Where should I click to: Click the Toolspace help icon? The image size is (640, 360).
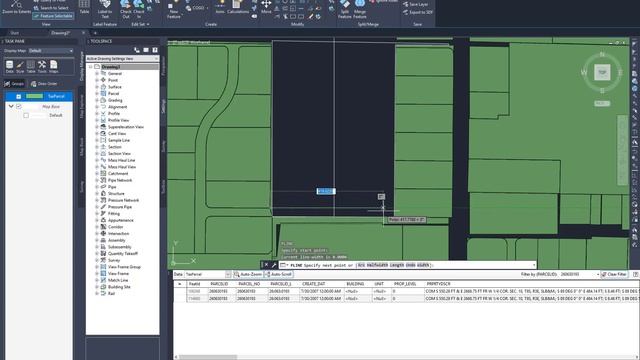tap(155, 50)
